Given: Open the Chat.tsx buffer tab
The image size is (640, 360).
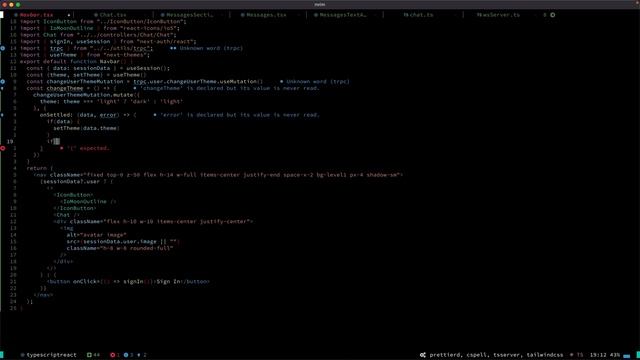Looking at the screenshot, I should pyautogui.click(x=113, y=15).
